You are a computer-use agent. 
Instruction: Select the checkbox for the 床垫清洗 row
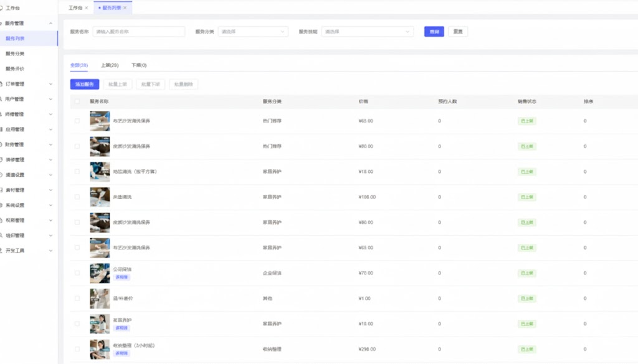tap(77, 197)
